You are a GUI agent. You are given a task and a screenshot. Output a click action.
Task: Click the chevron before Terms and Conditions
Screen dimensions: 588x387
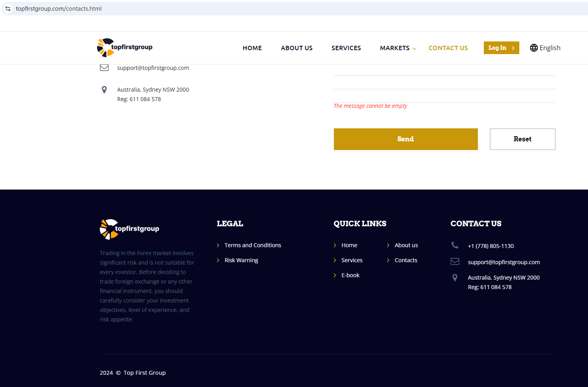(x=218, y=245)
